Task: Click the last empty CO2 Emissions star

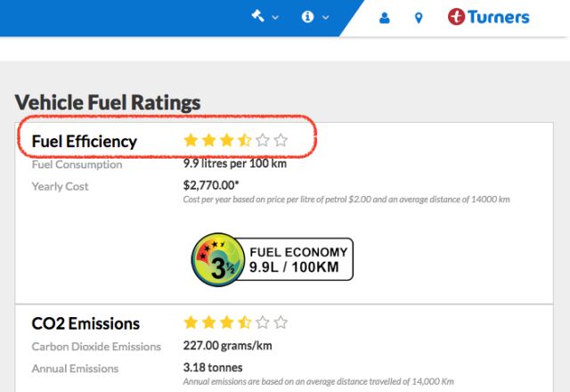Action: [x=281, y=323]
